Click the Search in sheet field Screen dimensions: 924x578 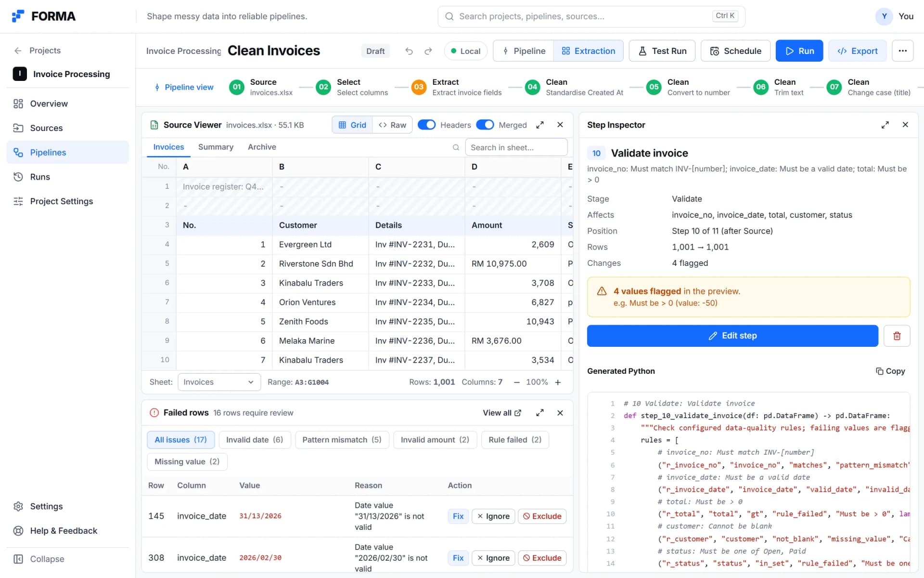click(x=516, y=147)
